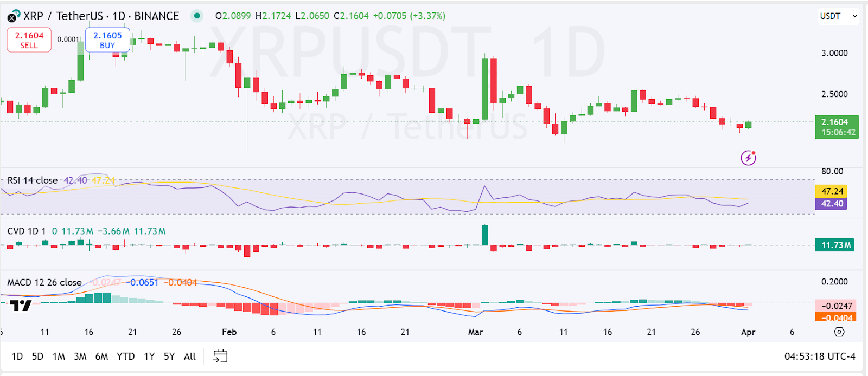Click the -3.66M CVD value

(113, 231)
